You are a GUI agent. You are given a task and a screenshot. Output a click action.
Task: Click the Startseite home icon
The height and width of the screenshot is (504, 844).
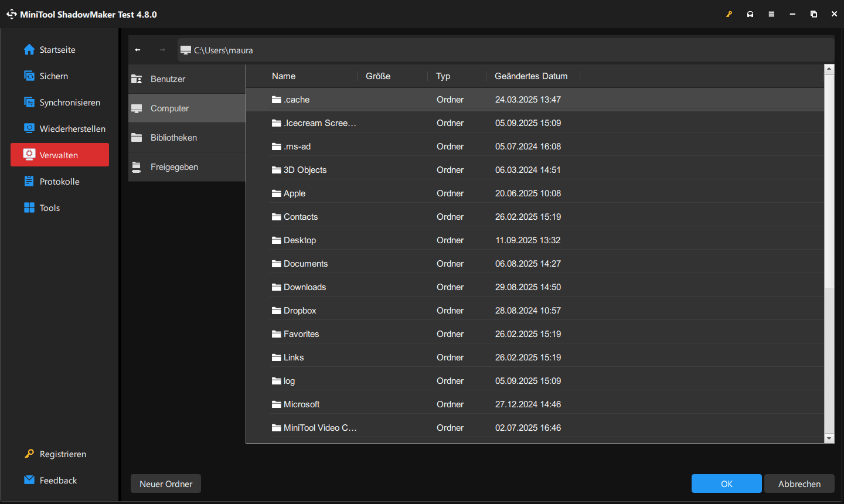pyautogui.click(x=29, y=50)
